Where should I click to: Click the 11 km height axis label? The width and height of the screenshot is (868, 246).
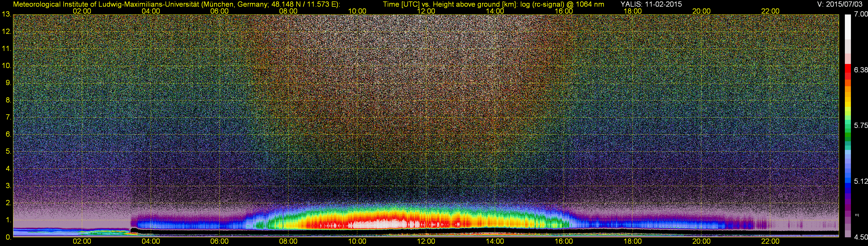tap(6, 49)
